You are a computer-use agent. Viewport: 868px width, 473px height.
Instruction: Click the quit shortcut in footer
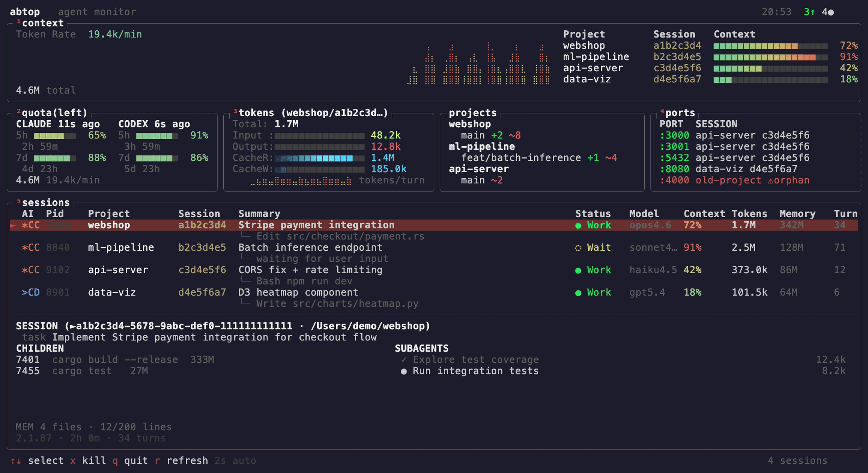point(130,461)
